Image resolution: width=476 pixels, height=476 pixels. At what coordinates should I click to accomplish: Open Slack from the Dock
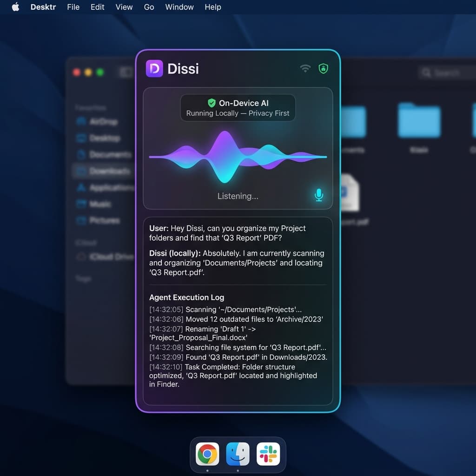[268, 454]
